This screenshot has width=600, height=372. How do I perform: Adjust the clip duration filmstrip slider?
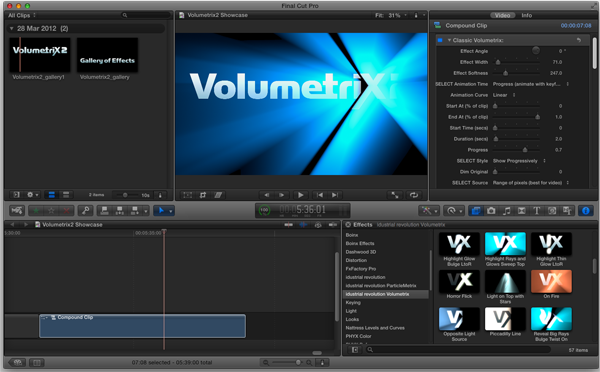[x=125, y=195]
